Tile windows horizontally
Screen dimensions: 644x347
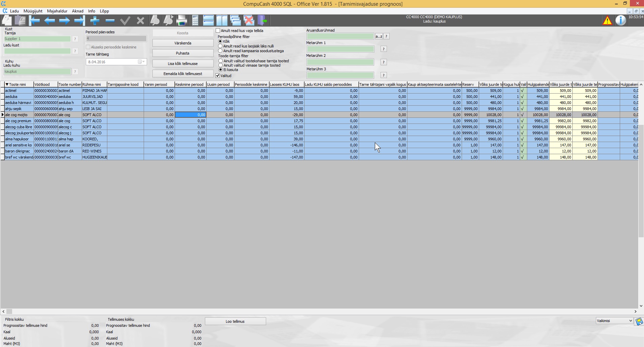click(x=208, y=21)
